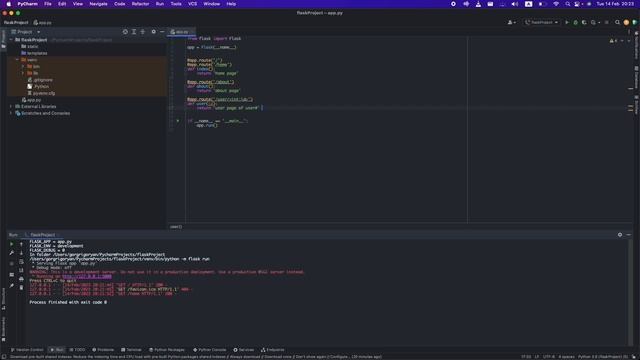
Task: Open the Project view selector dropdown
Action: [25, 31]
